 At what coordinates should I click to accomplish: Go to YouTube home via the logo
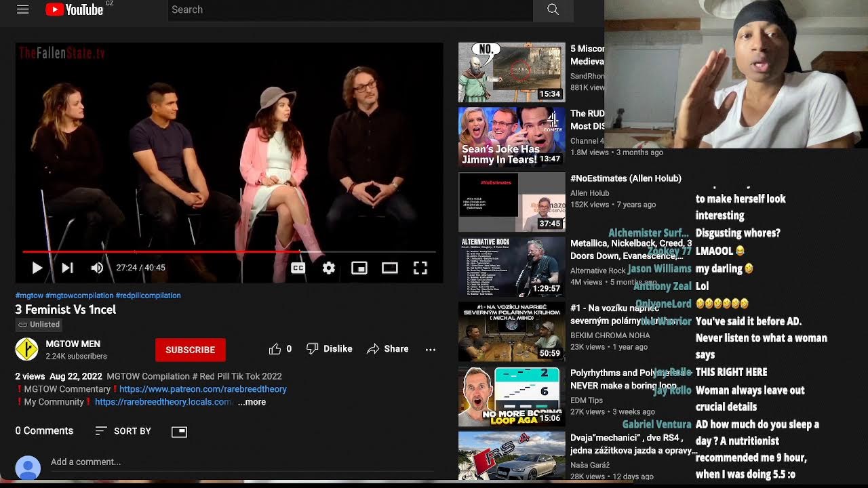click(75, 9)
